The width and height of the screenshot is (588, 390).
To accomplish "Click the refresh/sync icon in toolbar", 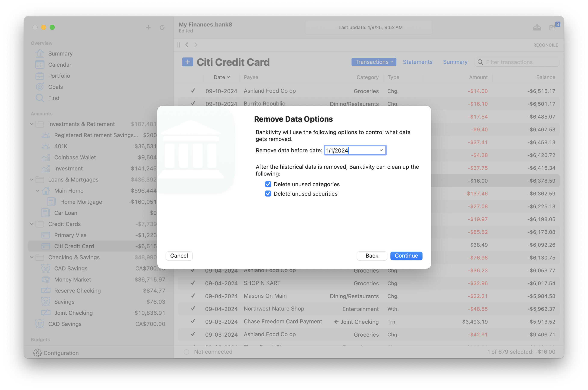I will [162, 27].
